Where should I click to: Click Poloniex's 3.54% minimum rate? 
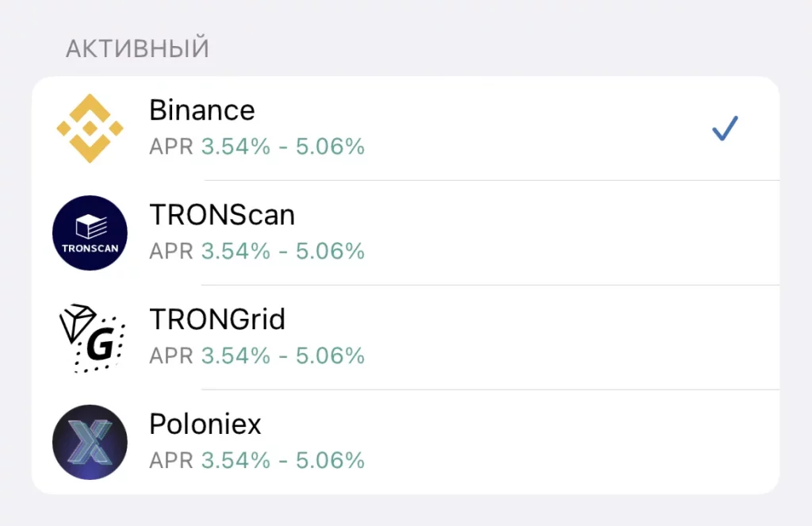236,461
